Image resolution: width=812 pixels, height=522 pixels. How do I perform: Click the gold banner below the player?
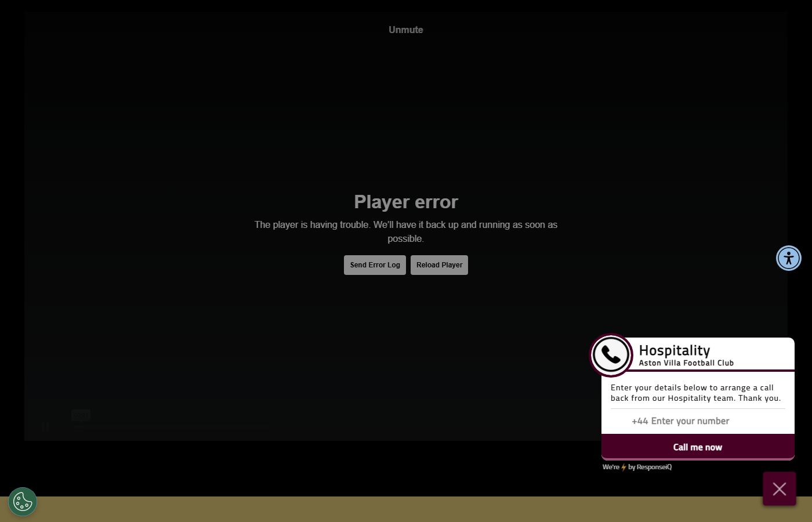tap(406, 509)
